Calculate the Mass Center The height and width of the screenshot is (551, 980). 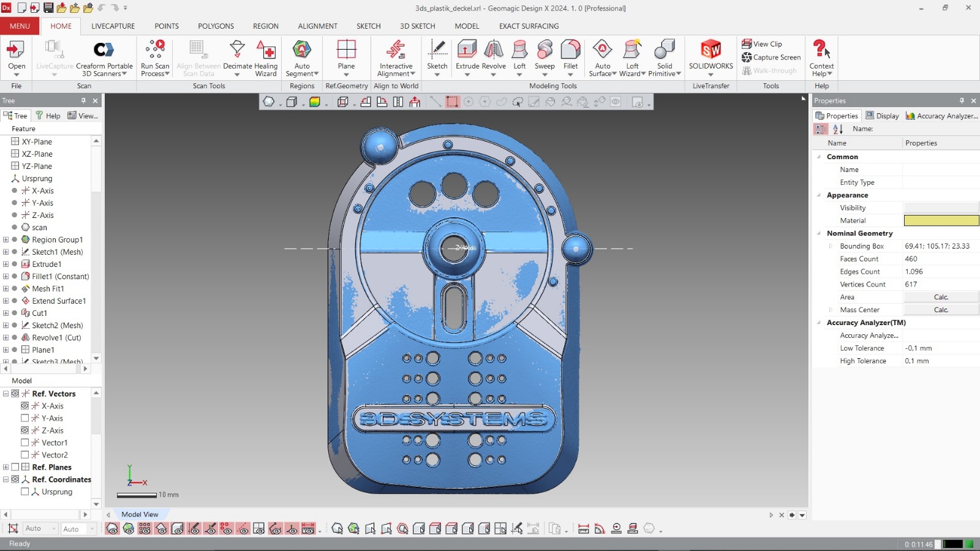click(941, 310)
